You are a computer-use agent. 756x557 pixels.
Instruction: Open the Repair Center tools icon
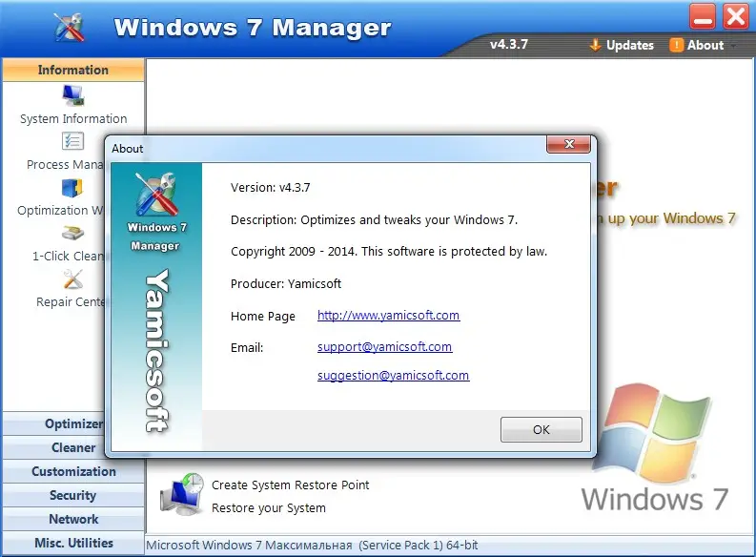(73, 279)
